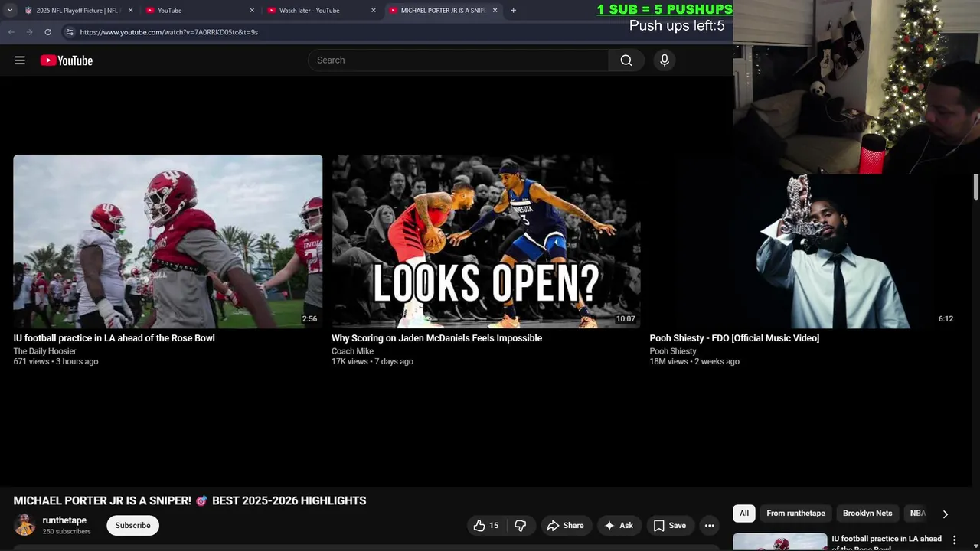
Task: Close the YouTube tab
Action: (252, 10)
